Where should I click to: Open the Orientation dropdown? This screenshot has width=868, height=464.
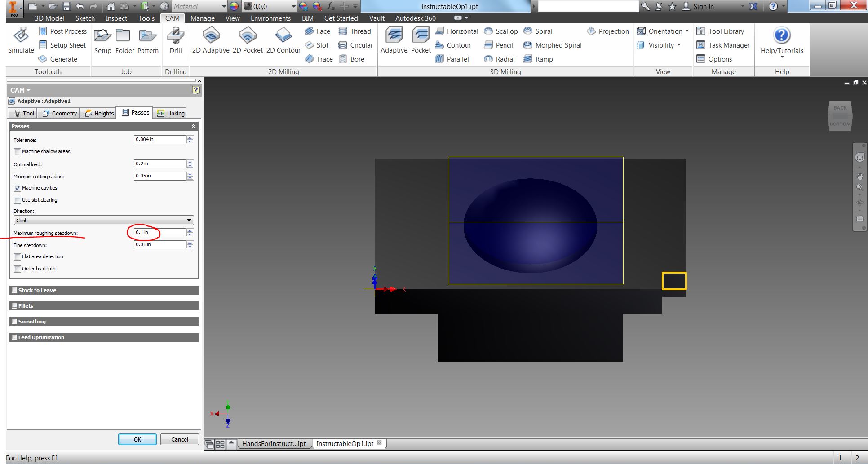pos(663,31)
